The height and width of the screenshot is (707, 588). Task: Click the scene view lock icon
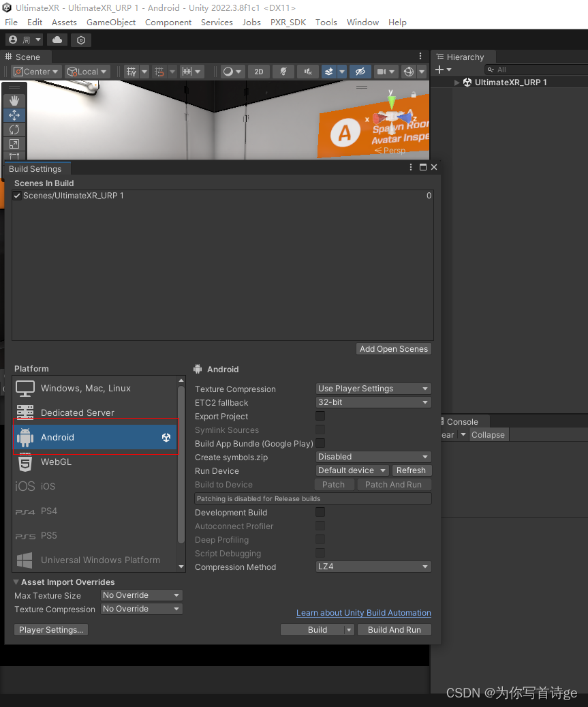point(414,94)
